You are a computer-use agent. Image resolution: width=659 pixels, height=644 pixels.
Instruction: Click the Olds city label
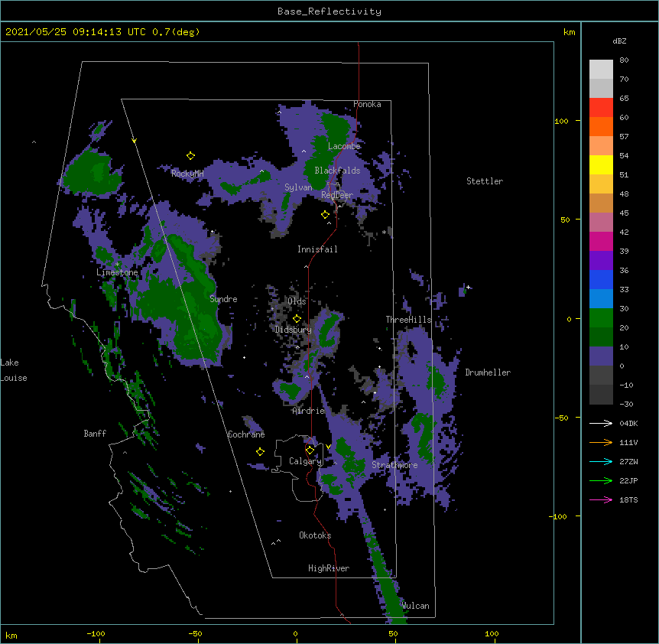click(297, 301)
